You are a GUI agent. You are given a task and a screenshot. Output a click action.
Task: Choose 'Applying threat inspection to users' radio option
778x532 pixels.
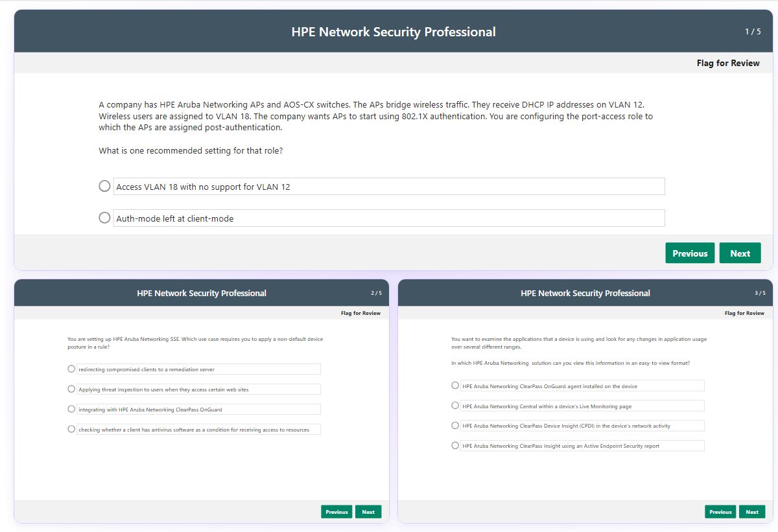click(71, 389)
